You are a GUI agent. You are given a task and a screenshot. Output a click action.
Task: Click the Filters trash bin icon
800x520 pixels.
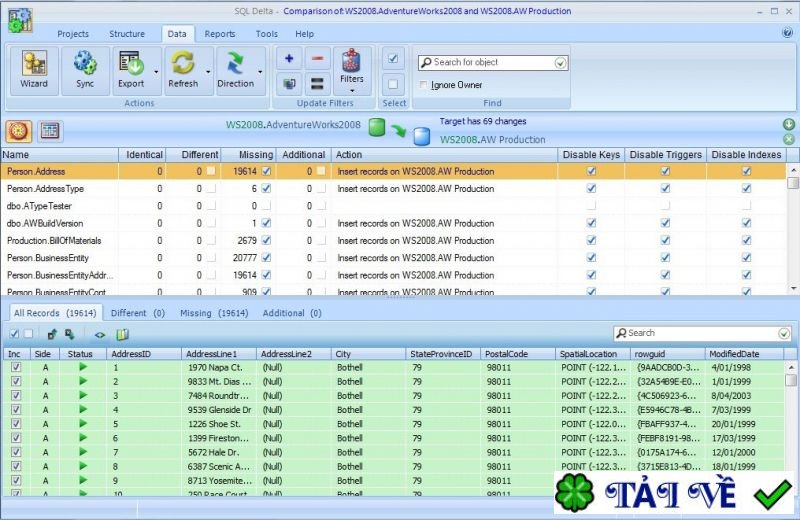[351, 62]
